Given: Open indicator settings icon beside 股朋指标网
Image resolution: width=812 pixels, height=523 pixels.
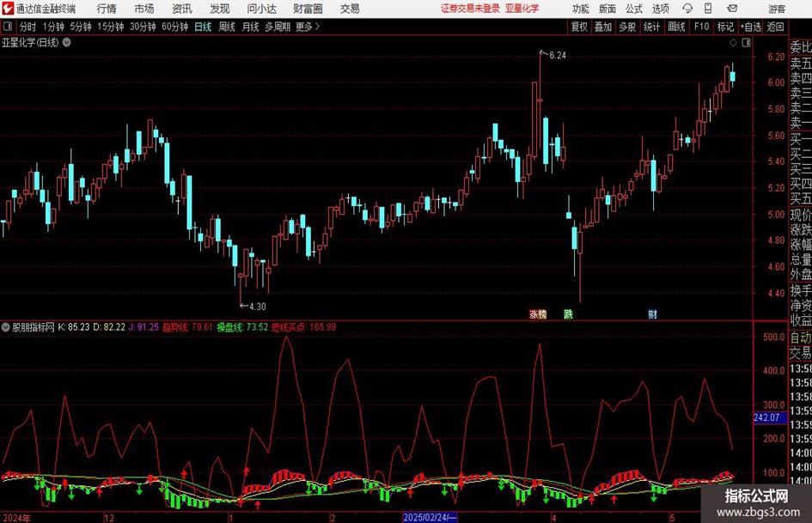Looking at the screenshot, I should pyautogui.click(x=6, y=327).
